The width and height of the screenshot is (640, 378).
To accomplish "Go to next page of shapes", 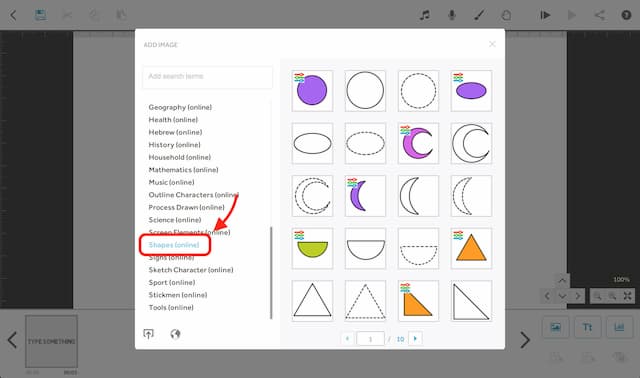I will click(415, 338).
